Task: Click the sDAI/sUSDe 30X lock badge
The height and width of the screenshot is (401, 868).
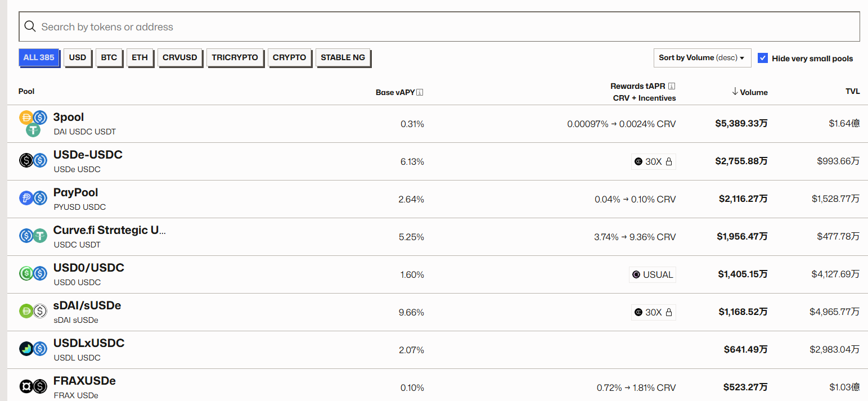Action: (x=653, y=312)
